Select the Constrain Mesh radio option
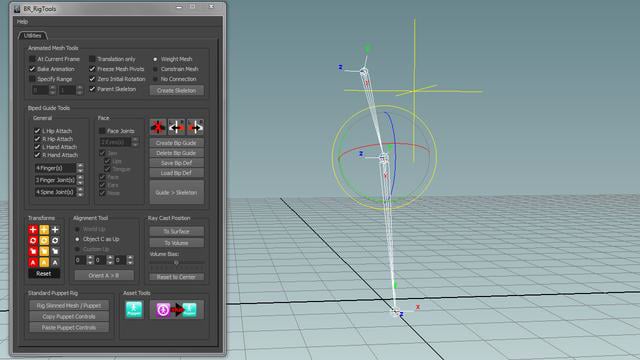Viewport: 640px width, 360px height. point(155,69)
